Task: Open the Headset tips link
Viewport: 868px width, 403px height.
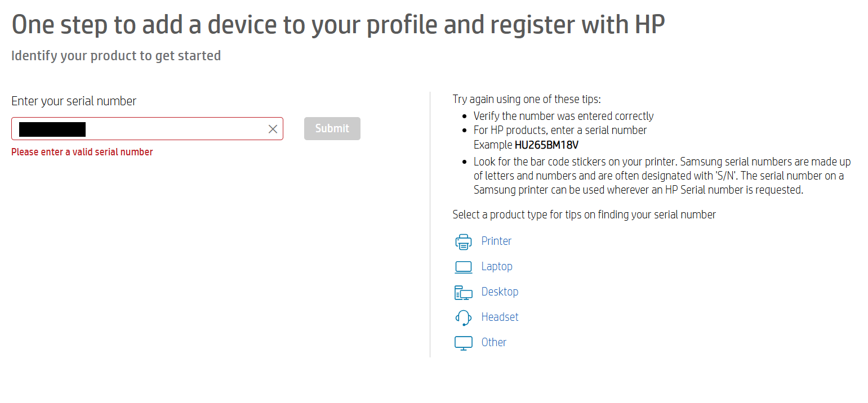Action: pyautogui.click(x=500, y=317)
